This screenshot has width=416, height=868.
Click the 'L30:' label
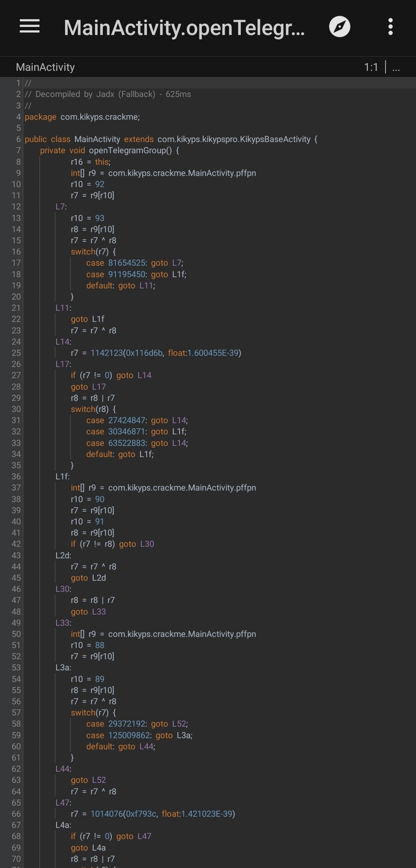(63, 589)
